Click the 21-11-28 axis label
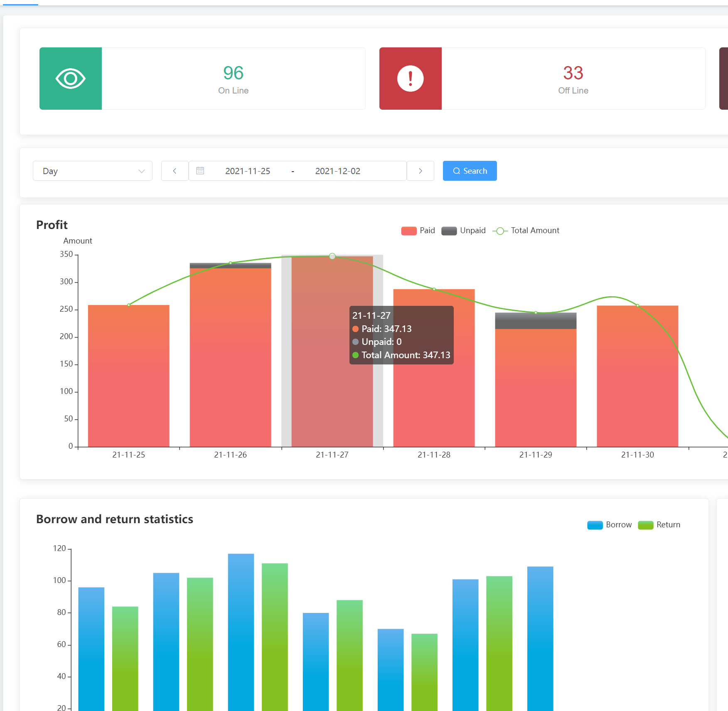 click(x=434, y=455)
